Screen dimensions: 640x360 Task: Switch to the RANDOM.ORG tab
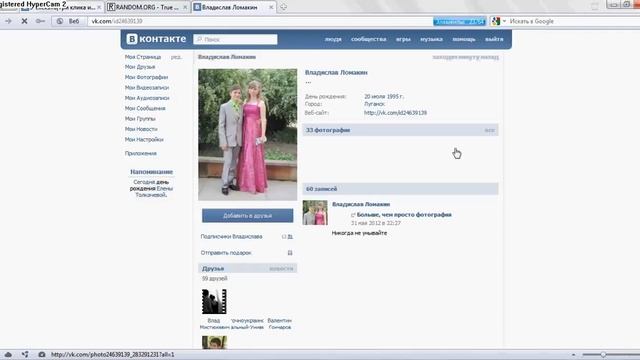[147, 7]
